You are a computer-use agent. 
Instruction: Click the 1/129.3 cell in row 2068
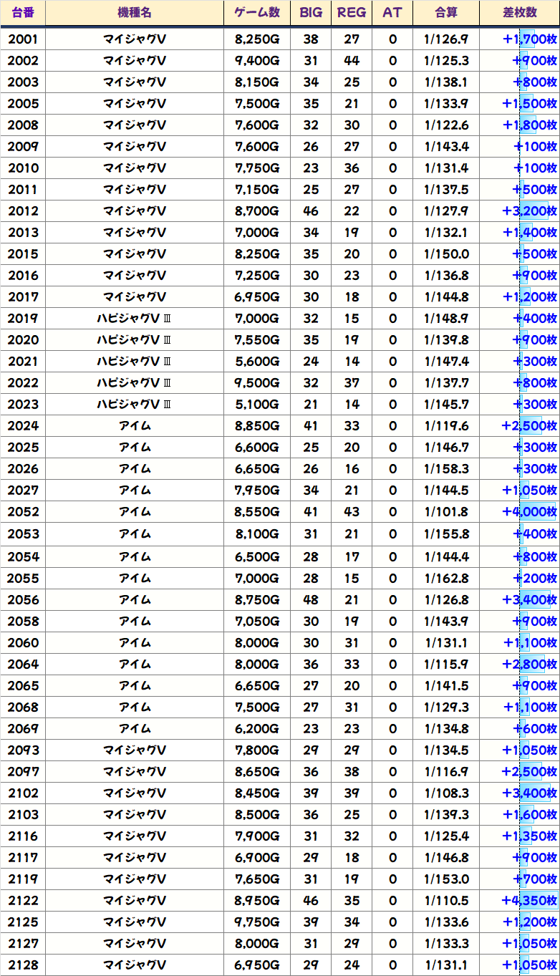click(447, 707)
